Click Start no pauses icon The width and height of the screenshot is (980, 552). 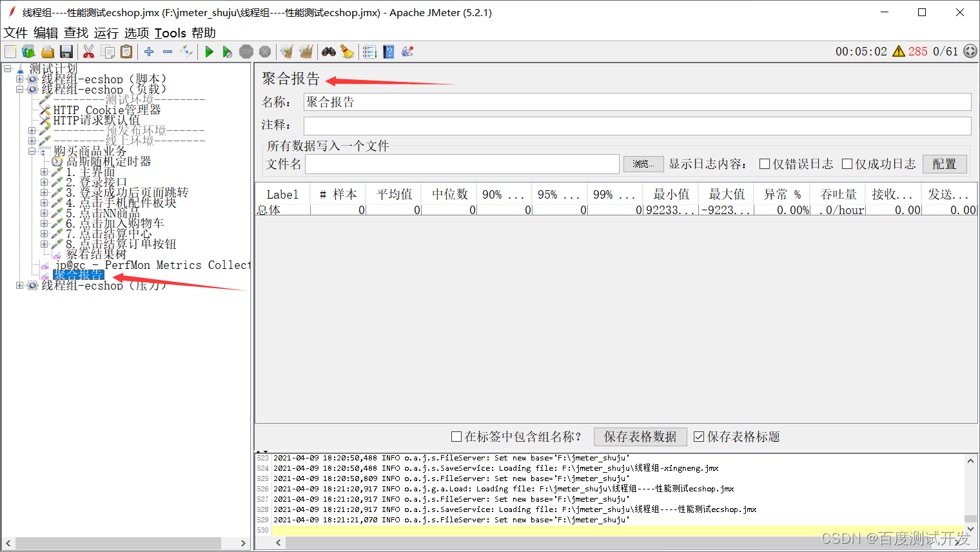click(227, 52)
